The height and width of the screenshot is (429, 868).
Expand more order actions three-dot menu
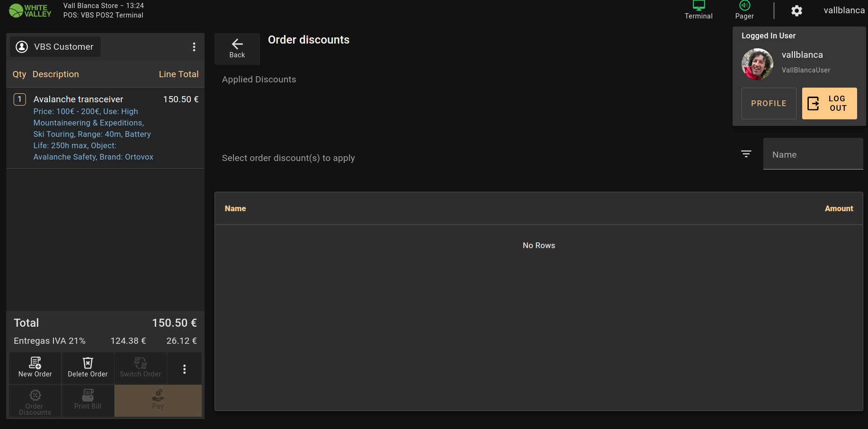click(x=184, y=369)
